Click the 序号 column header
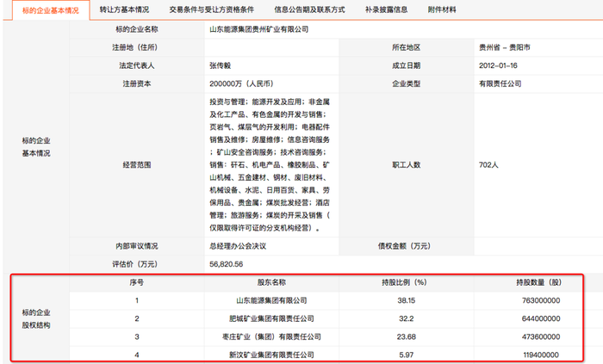The width and height of the screenshot is (603, 364). click(x=137, y=282)
